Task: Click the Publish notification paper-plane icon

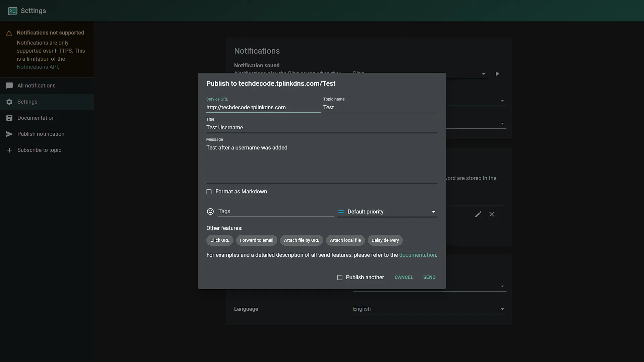Action: pyautogui.click(x=9, y=134)
